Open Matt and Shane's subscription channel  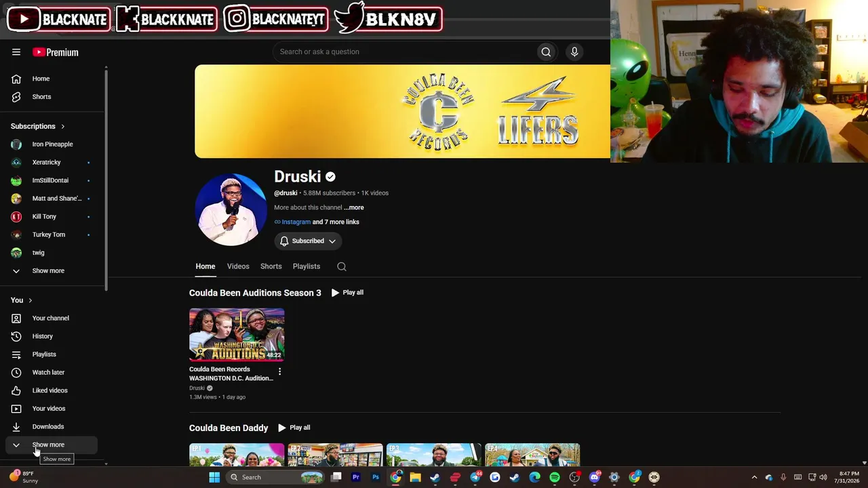pos(53,199)
